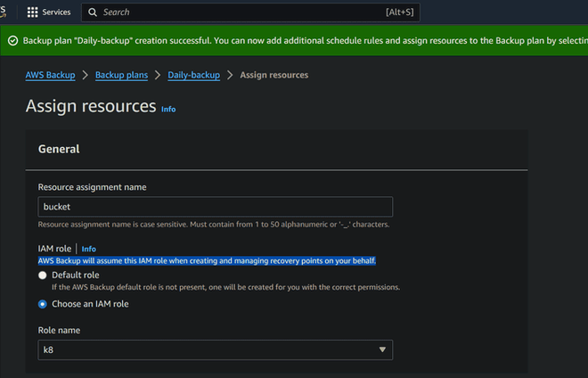Click the default role description text
This screenshot has height=378, width=588.
pos(225,287)
